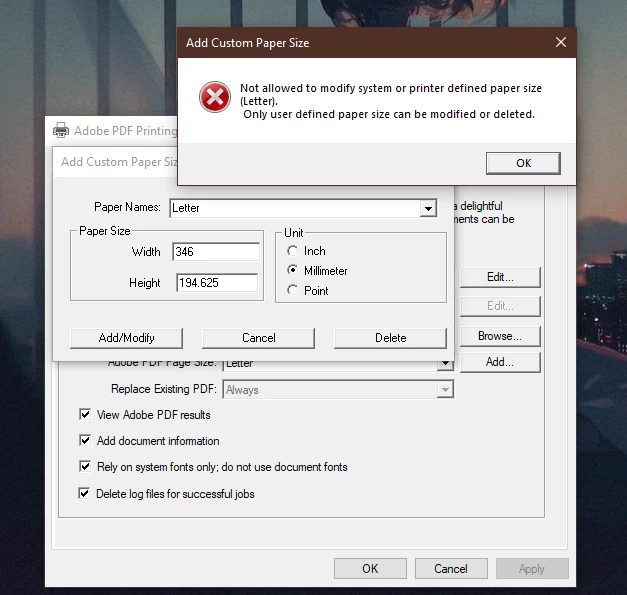Image resolution: width=627 pixels, height=595 pixels.
Task: Click the Browse... button
Action: click(500, 336)
